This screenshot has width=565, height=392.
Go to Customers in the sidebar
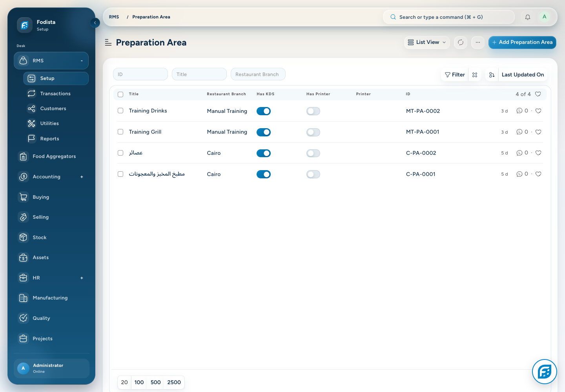56,109
